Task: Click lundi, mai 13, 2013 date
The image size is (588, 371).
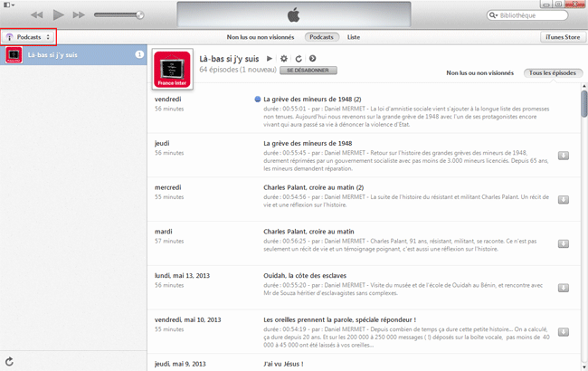Action: (182, 276)
